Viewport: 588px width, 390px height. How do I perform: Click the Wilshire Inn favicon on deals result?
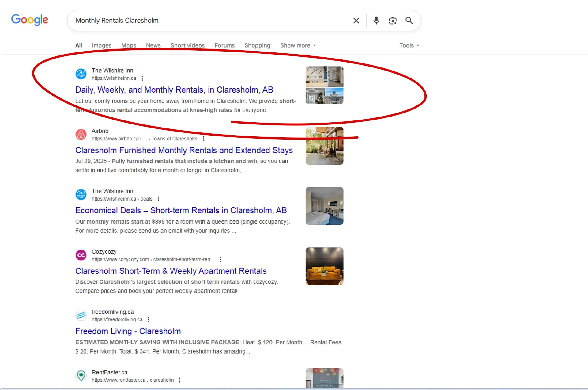tap(81, 194)
